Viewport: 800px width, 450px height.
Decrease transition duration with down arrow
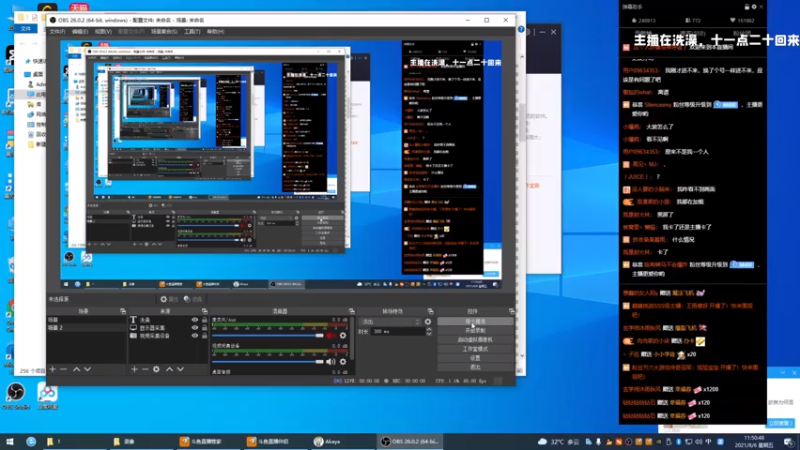(429, 334)
